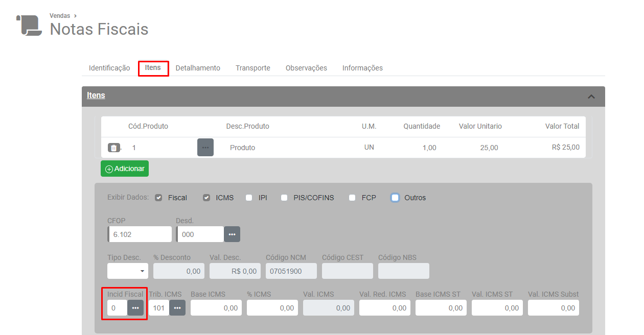The image size is (644, 335).
Task: Go to the Vendas breadcrumb link
Action: click(60, 16)
